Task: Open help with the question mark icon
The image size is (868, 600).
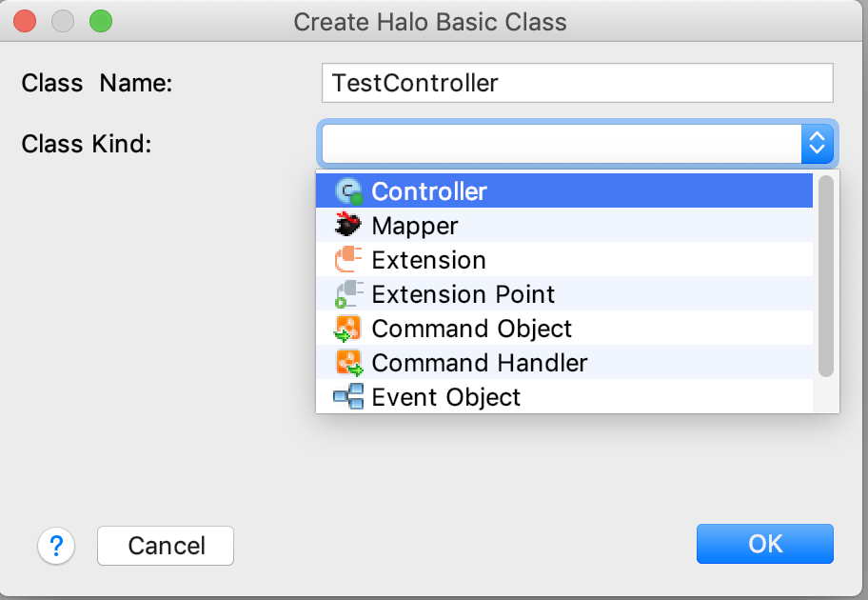Action: 56,546
